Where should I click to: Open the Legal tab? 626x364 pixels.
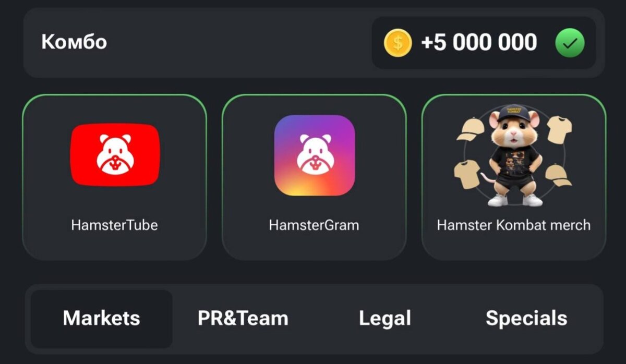(385, 319)
